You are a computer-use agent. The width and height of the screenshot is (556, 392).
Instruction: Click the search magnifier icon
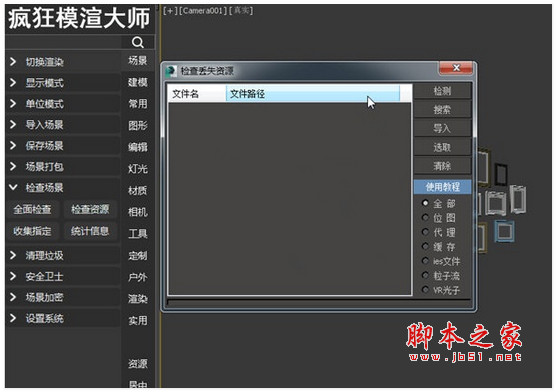click(138, 42)
